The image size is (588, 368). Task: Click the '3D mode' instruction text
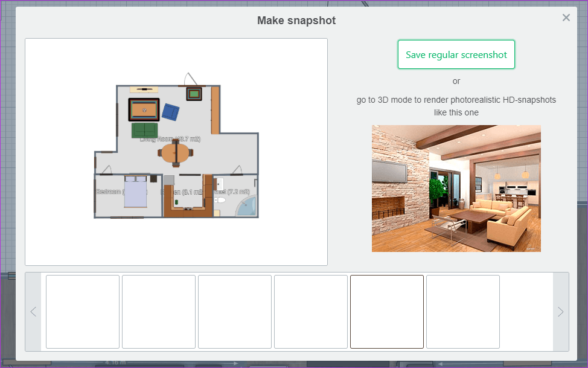click(456, 106)
